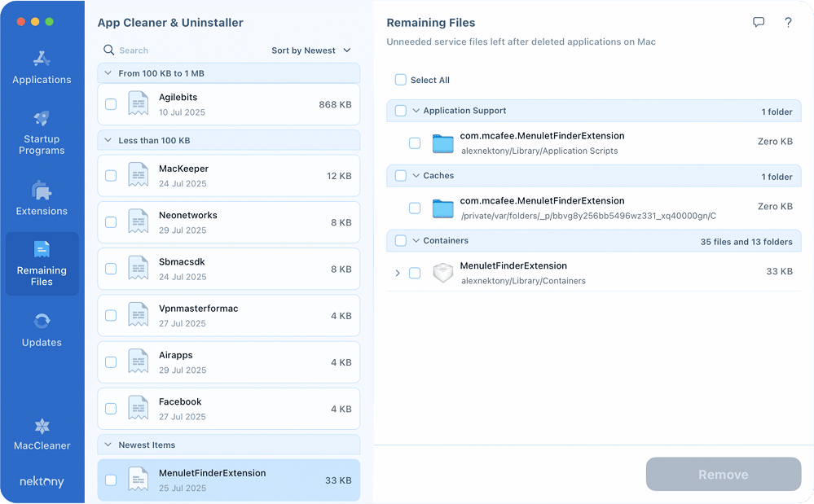Click the Remaining Files tab label

(x=42, y=276)
